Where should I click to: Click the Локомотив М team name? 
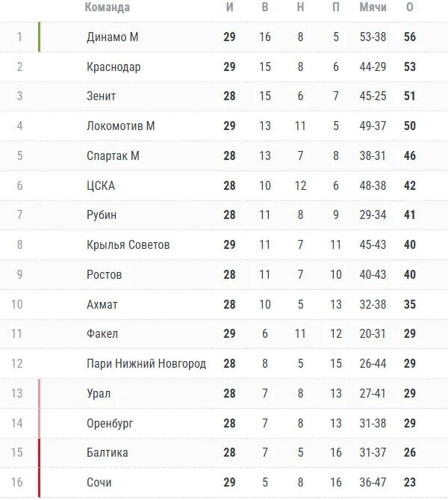tap(121, 126)
